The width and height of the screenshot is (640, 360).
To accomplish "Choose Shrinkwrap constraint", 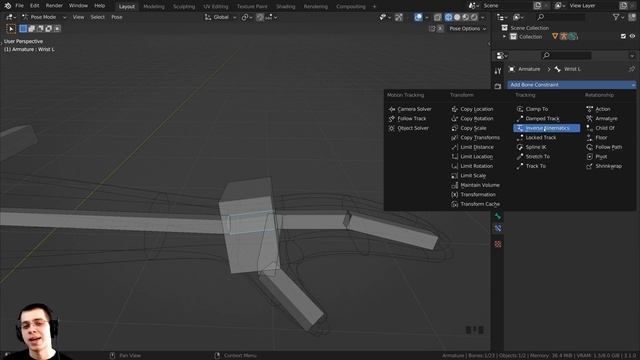I will click(608, 166).
